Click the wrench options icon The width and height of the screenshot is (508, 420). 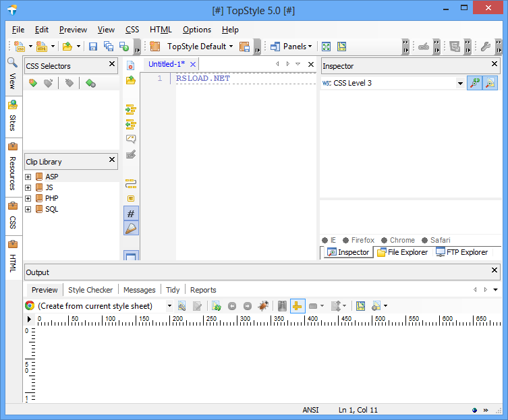click(x=485, y=47)
